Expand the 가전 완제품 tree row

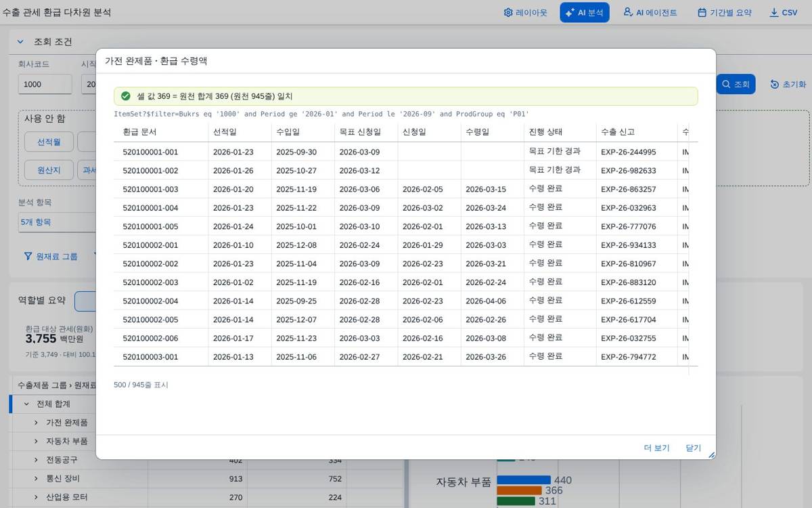tap(36, 423)
